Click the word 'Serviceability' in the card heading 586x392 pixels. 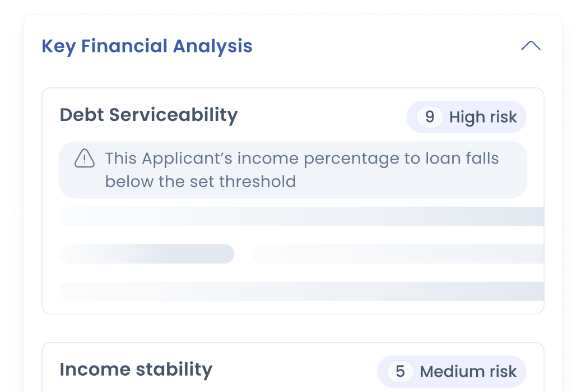[x=173, y=115]
